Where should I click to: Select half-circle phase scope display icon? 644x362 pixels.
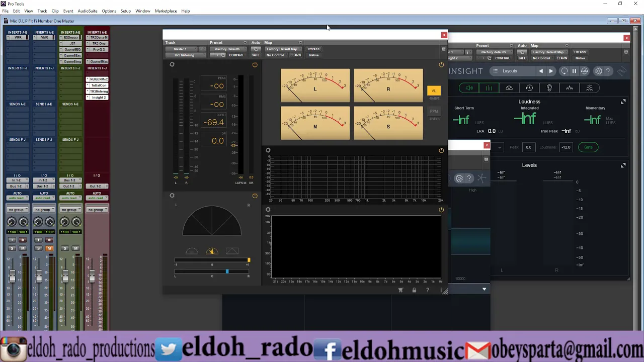click(x=192, y=251)
